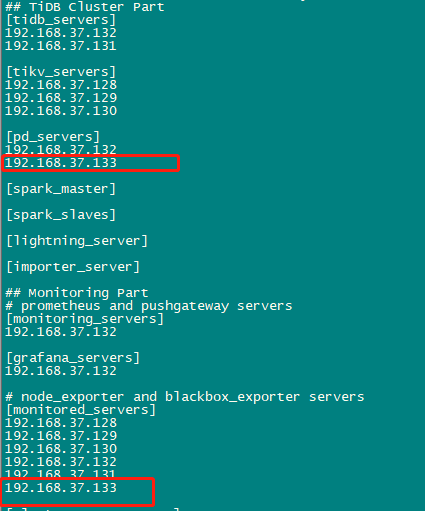Click the highlighted 192.168.37.133 under monitored_servers
Image resolution: width=425 pixels, height=511 pixels.
pyautogui.click(x=61, y=488)
